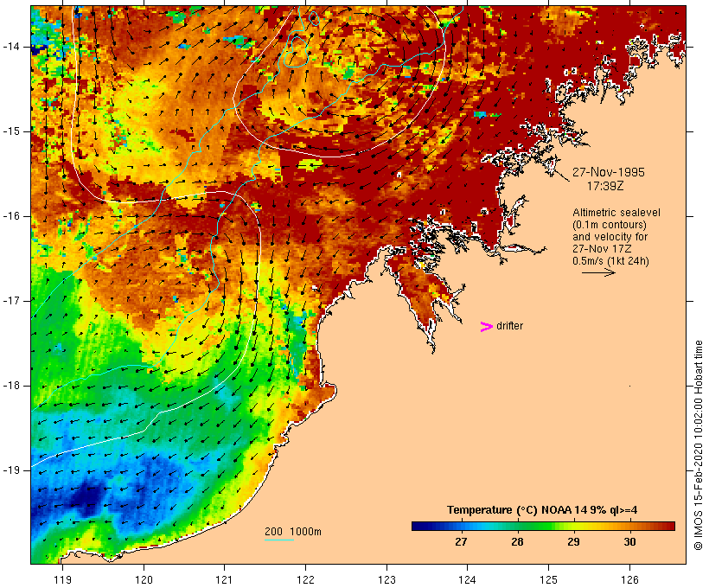709x588 pixels.
Task: Click the colorbar label '30'
Action: (x=629, y=541)
